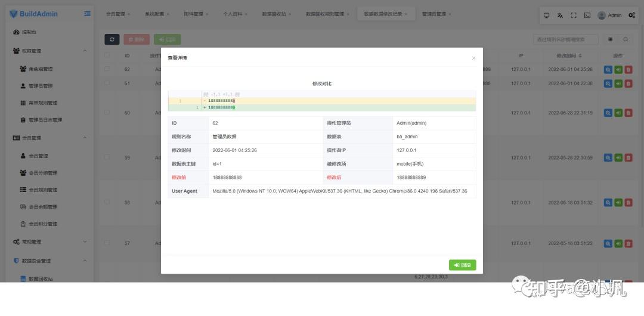Click the removed diff line 18888888888
644x316 pixels.
click(322, 101)
